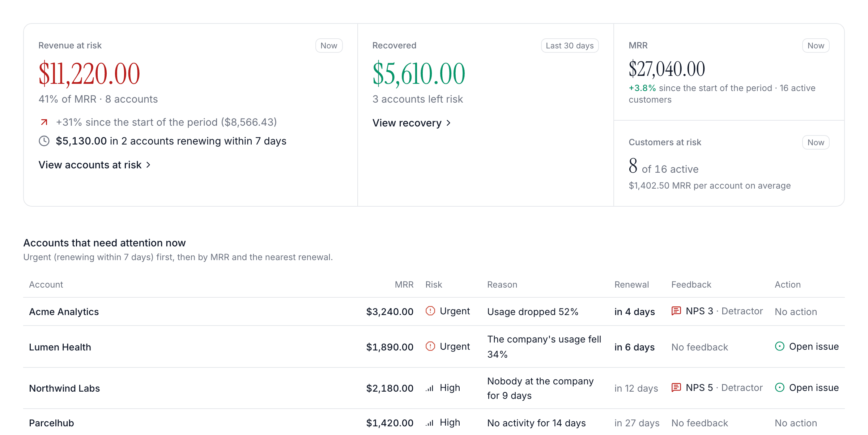Select the Northwind Labs account name
This screenshot has height=435, width=868.
click(x=64, y=388)
